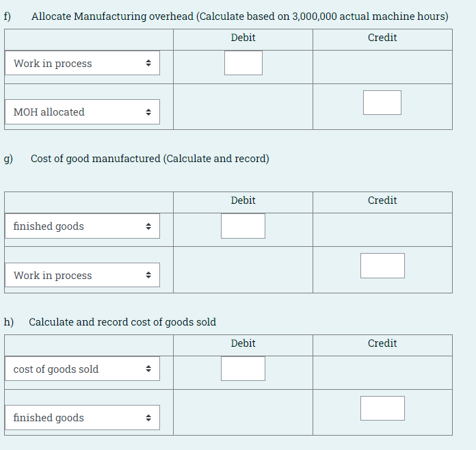Open the 'finished goods' dropdown in section g
The height and width of the screenshot is (450, 476).
tap(82, 226)
